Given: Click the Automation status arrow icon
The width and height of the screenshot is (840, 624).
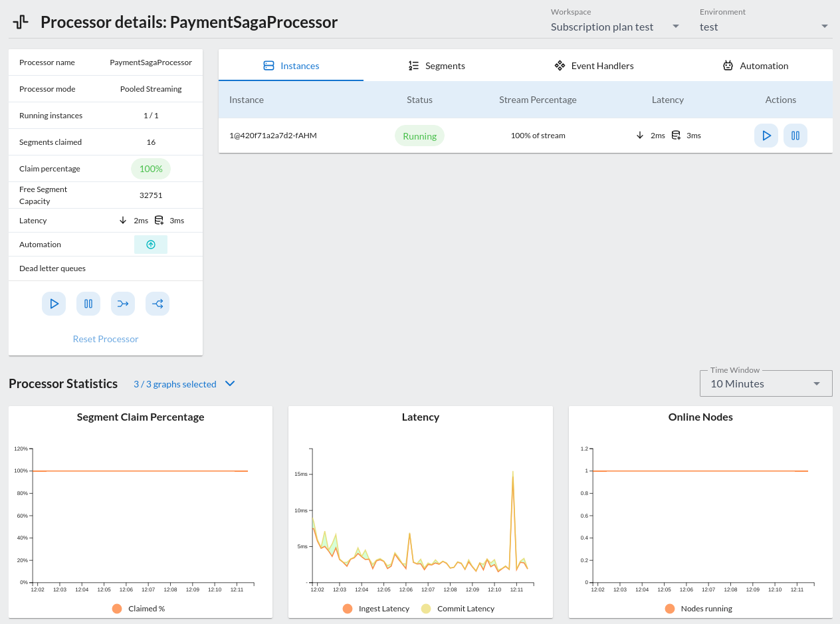Looking at the screenshot, I should pyautogui.click(x=151, y=245).
